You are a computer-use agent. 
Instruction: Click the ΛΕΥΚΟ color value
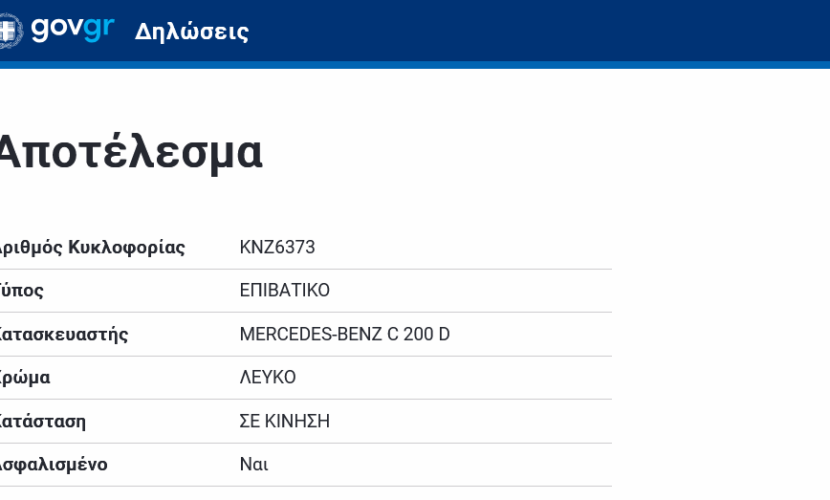[267, 377]
